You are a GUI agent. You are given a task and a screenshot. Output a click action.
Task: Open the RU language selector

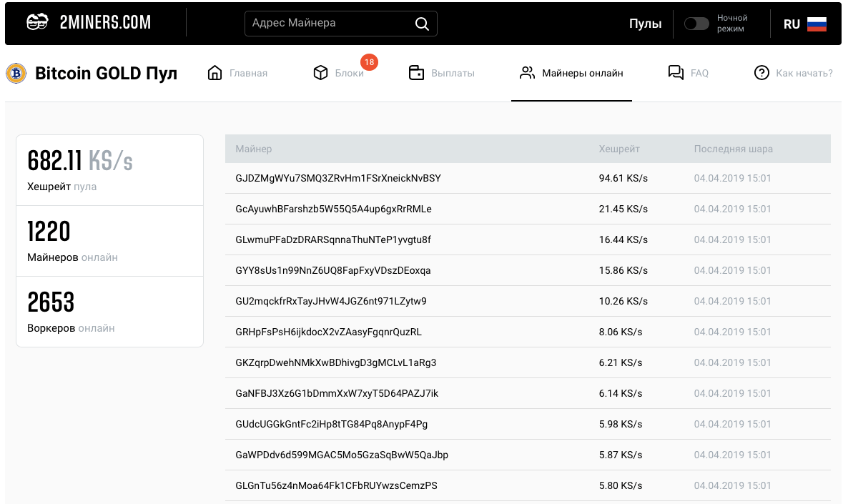[x=792, y=24]
